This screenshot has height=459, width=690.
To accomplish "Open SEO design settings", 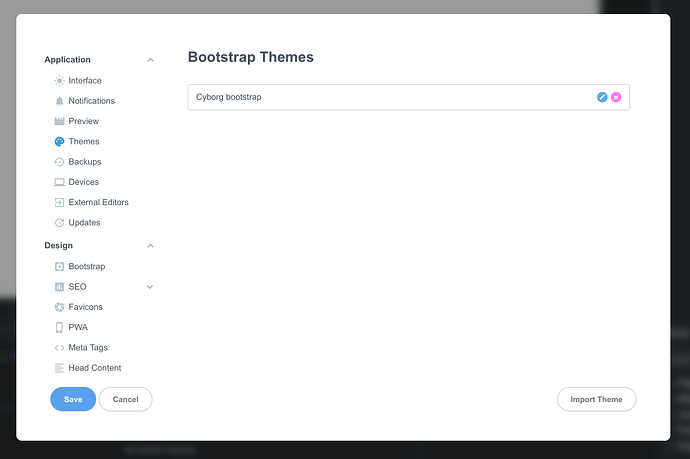I will tap(77, 286).
